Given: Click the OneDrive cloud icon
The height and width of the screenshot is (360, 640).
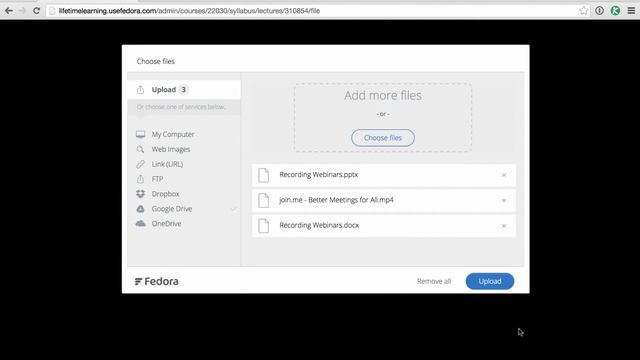Looking at the screenshot, I should tap(140, 224).
